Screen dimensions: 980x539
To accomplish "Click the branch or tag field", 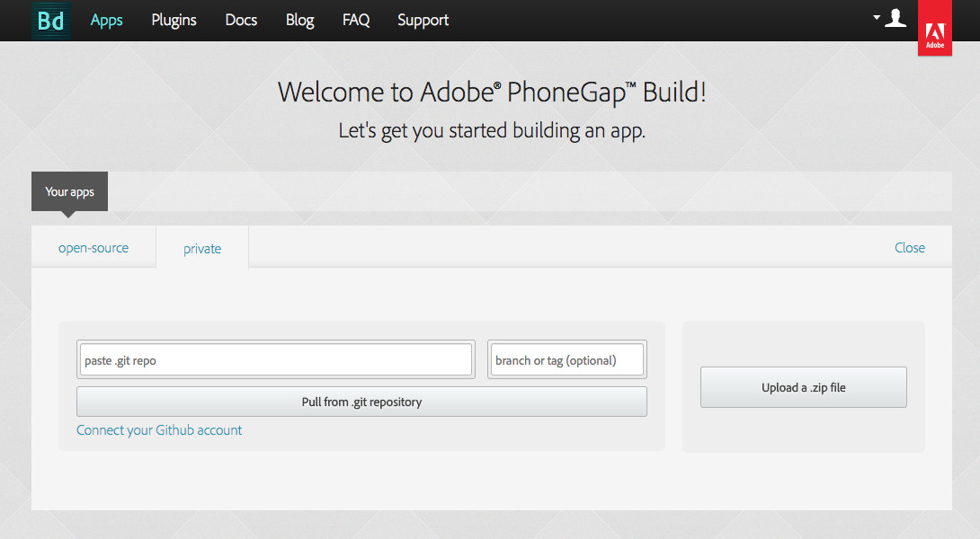I will tap(566, 358).
